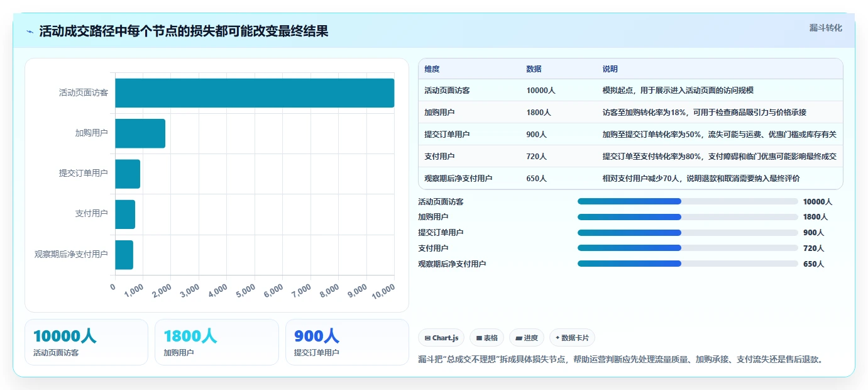This screenshot has height=390, width=868.
Task: Click the 10000人 value beside the progress bar
Action: 818,202
